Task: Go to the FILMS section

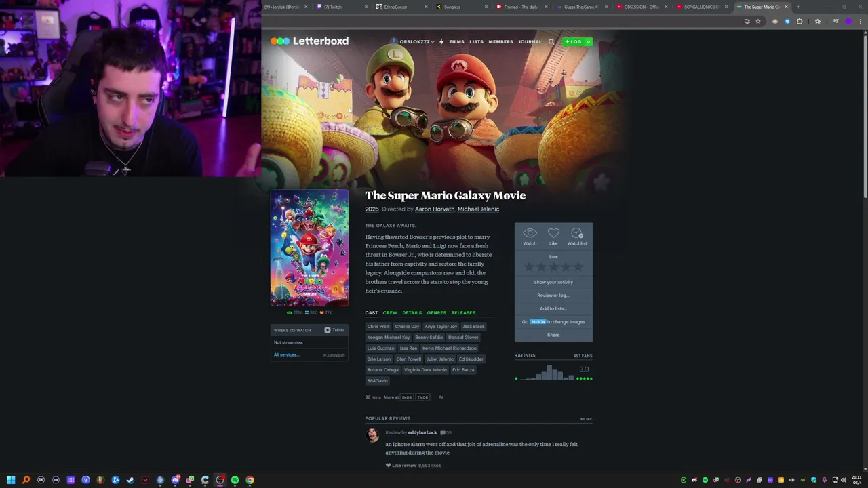Action: click(456, 42)
